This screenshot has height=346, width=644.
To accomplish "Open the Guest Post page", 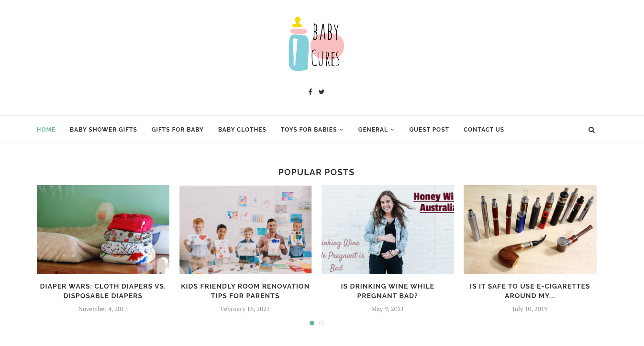I will pos(429,130).
